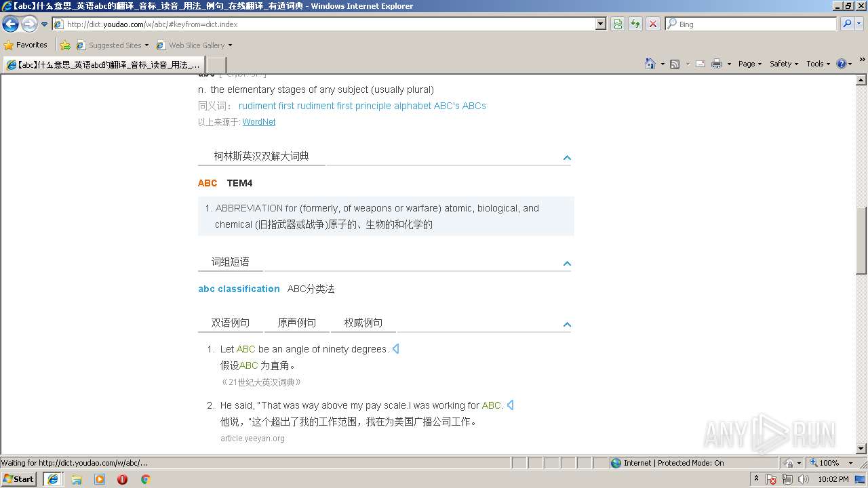This screenshot has width=868, height=488.
Task: Play audio for 'He said, That was way above' sentence
Action: point(510,405)
